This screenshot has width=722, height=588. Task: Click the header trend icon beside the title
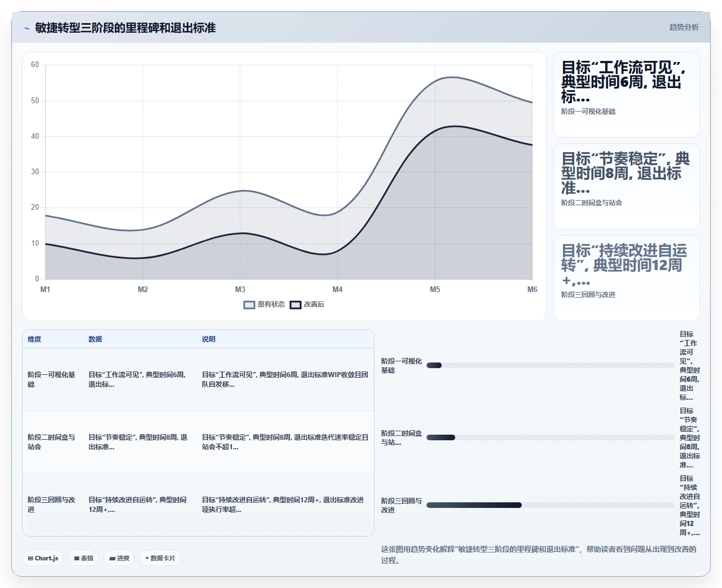[x=27, y=28]
